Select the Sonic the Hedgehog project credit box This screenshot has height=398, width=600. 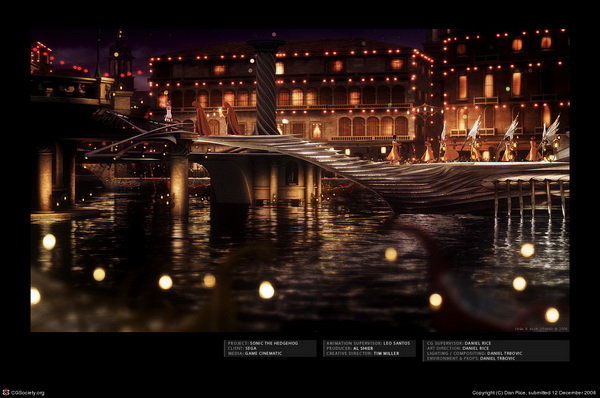(x=270, y=348)
